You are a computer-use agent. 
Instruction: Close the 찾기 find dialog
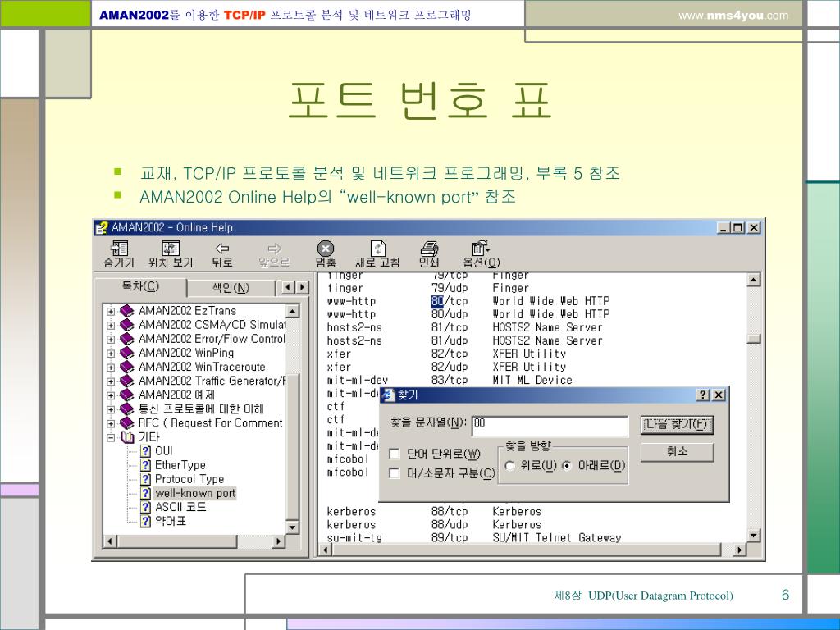tap(719, 395)
